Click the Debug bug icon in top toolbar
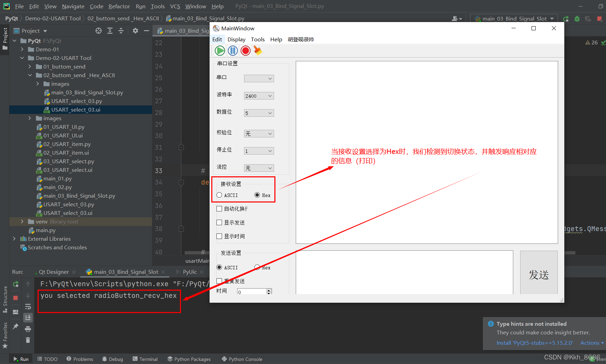The image size is (606, 364). click(x=577, y=19)
